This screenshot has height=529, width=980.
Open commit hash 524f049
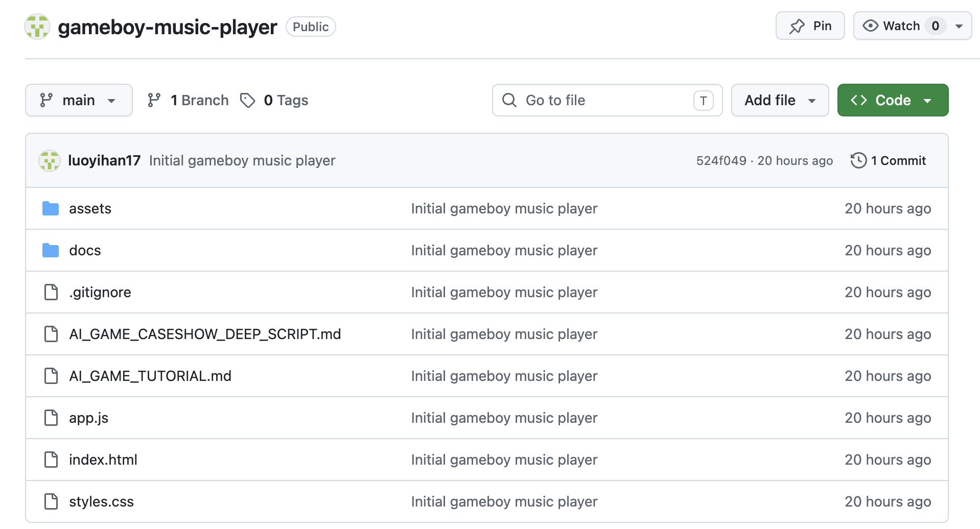click(x=721, y=160)
